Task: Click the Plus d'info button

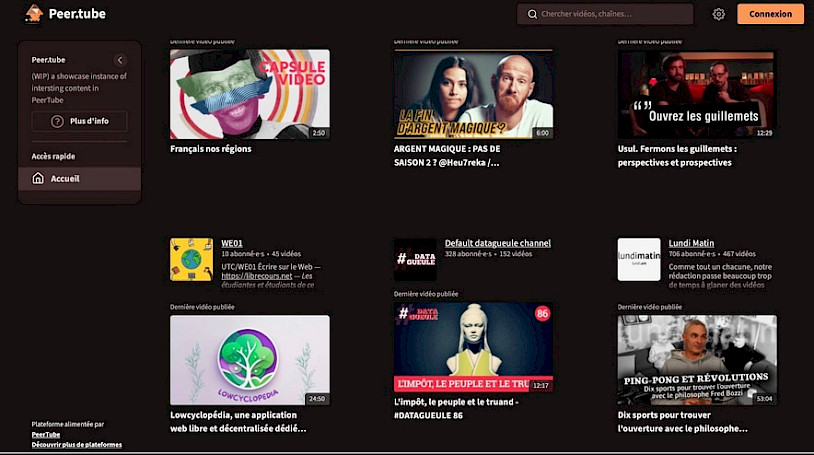Action: coord(79,121)
